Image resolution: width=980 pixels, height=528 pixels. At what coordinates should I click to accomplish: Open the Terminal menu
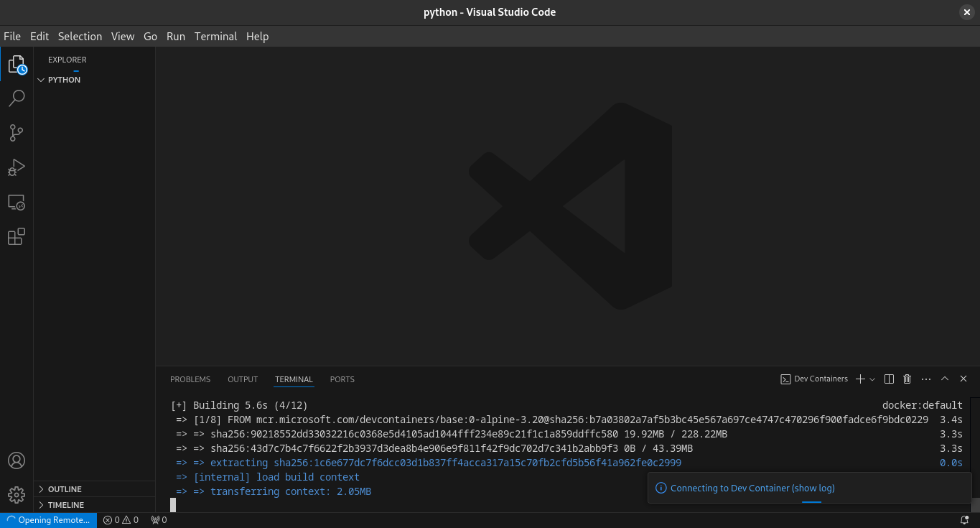click(215, 36)
